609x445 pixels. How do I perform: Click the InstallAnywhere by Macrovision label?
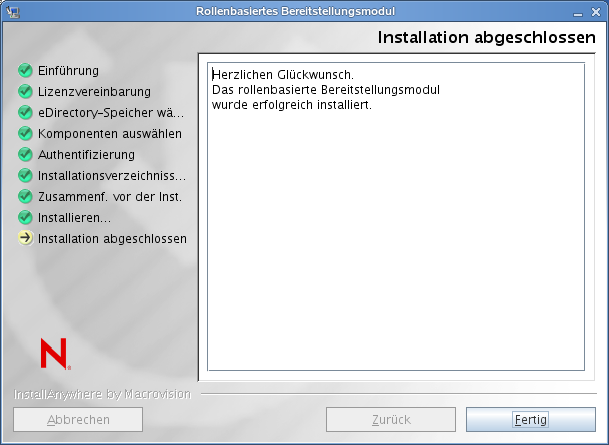click(103, 394)
